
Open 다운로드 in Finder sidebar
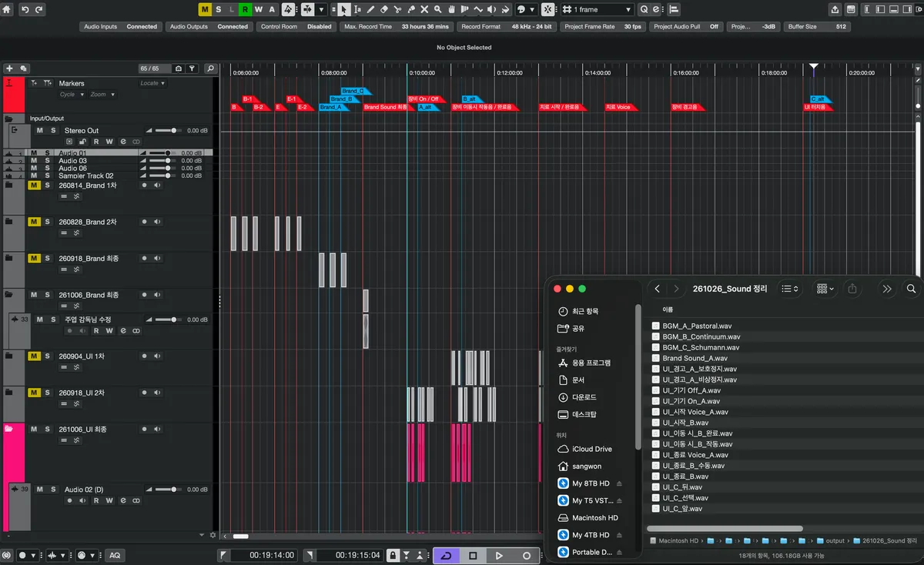coord(584,397)
